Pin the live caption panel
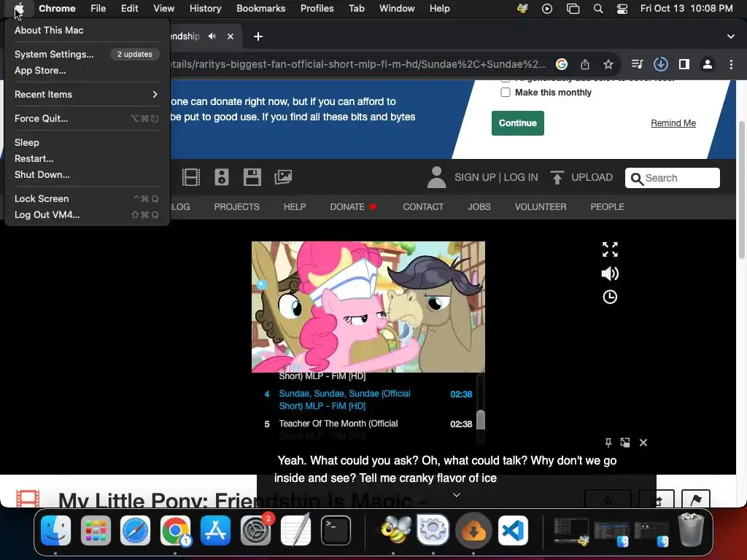The image size is (747, 560). point(608,443)
